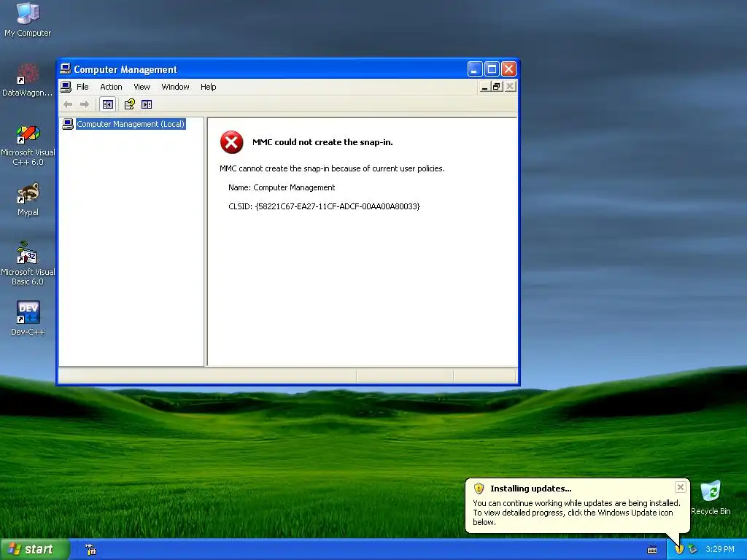Open the Start menu
Image resolution: width=747 pixels, height=560 pixels.
pos(34,549)
